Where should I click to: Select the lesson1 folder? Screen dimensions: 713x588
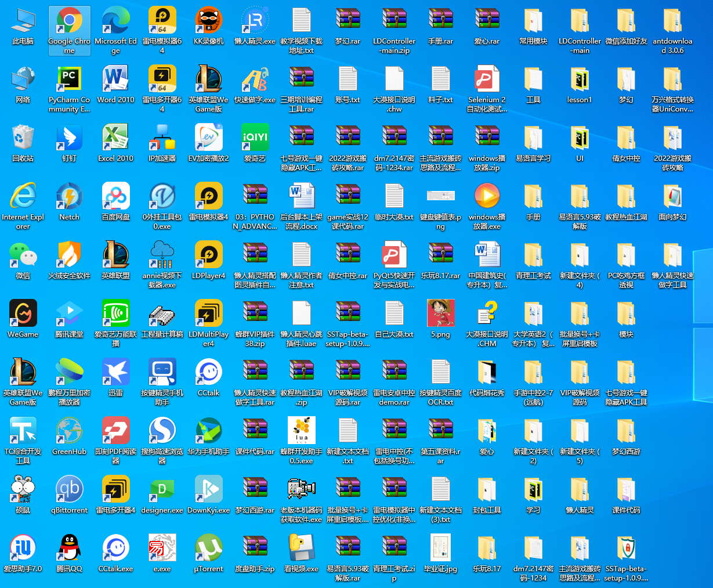pos(580,85)
